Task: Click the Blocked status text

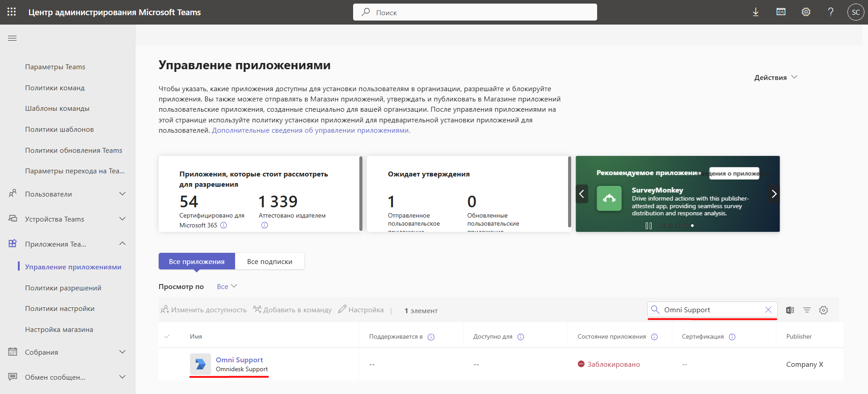Action: coord(613,365)
